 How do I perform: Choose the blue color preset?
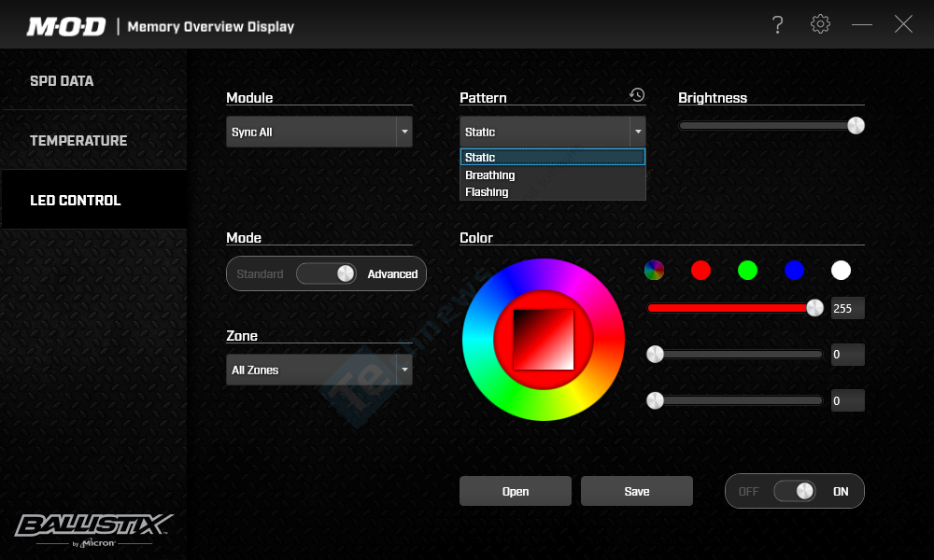794,270
